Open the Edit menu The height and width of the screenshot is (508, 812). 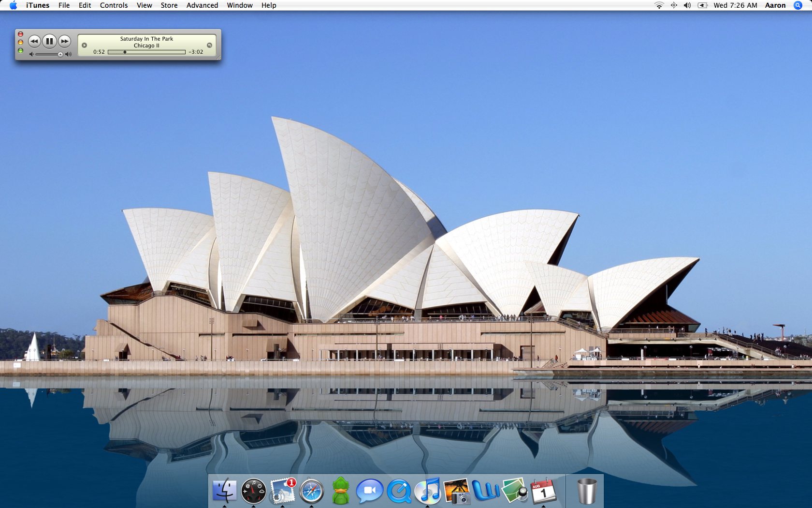pos(85,5)
